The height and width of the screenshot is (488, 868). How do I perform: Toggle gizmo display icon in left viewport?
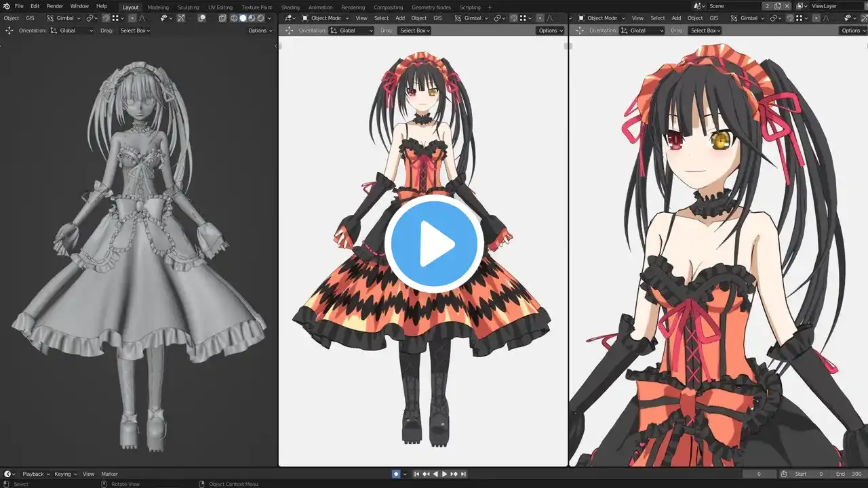[x=181, y=18]
